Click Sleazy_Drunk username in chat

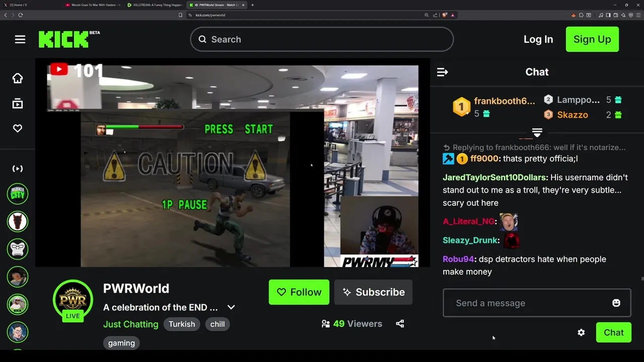[x=470, y=241]
